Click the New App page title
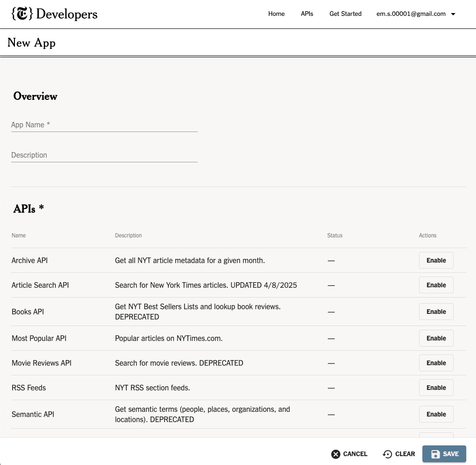This screenshot has width=476, height=465. click(31, 43)
